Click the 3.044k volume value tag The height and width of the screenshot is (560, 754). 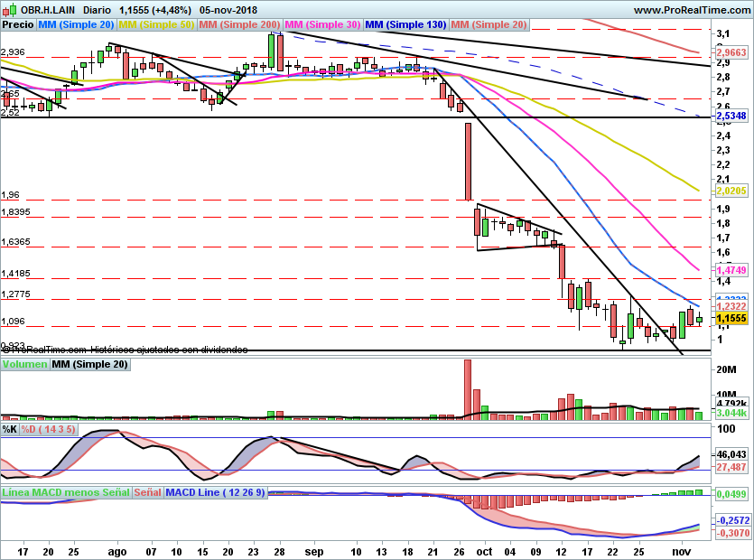click(731, 414)
